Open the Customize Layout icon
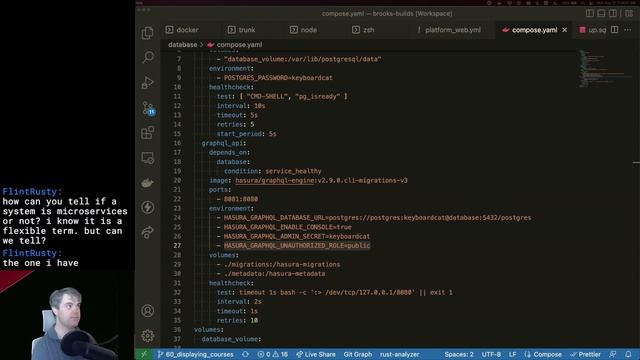The height and width of the screenshot is (360, 640). 629,13
